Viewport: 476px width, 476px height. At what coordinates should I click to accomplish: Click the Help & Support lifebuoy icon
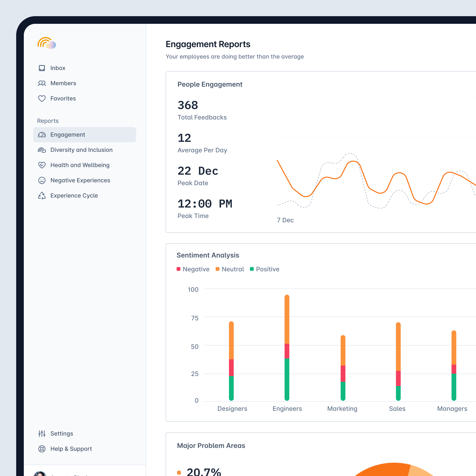click(x=42, y=449)
